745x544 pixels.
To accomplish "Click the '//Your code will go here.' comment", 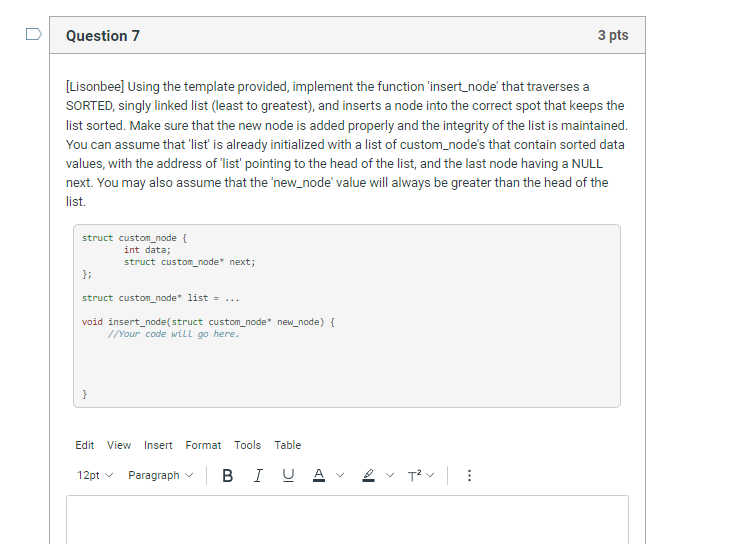I will (173, 334).
